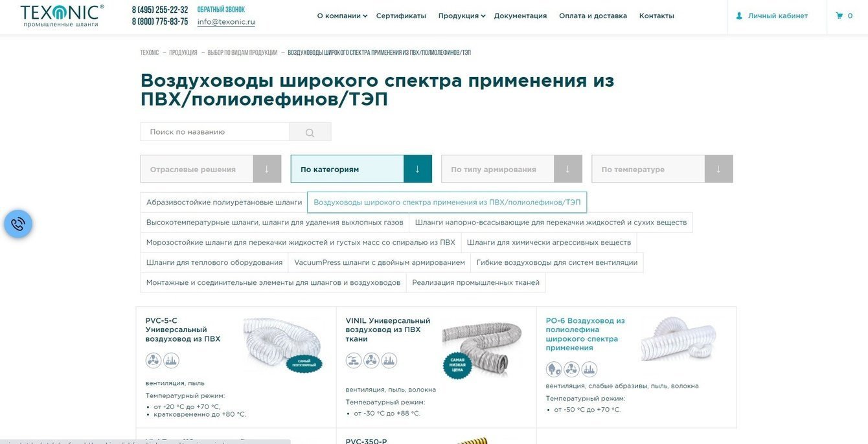The image size is (868, 444).
Task: Open the Продукция menu
Action: click(x=462, y=16)
